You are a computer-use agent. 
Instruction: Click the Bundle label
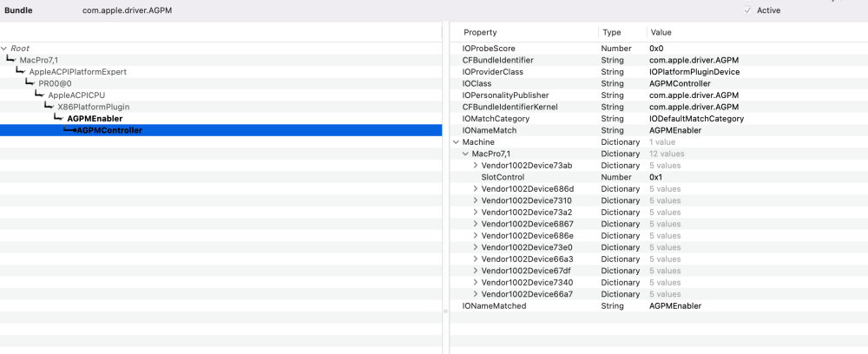point(18,10)
